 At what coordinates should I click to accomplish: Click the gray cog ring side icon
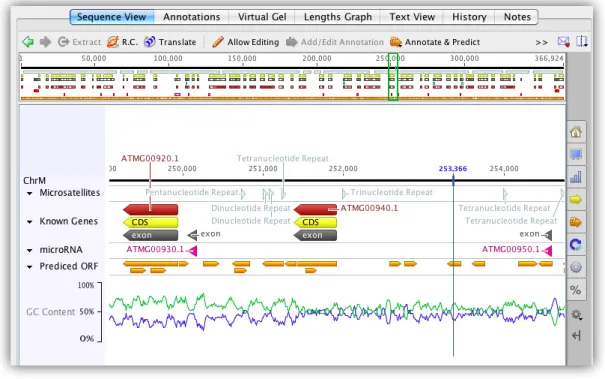click(x=576, y=267)
